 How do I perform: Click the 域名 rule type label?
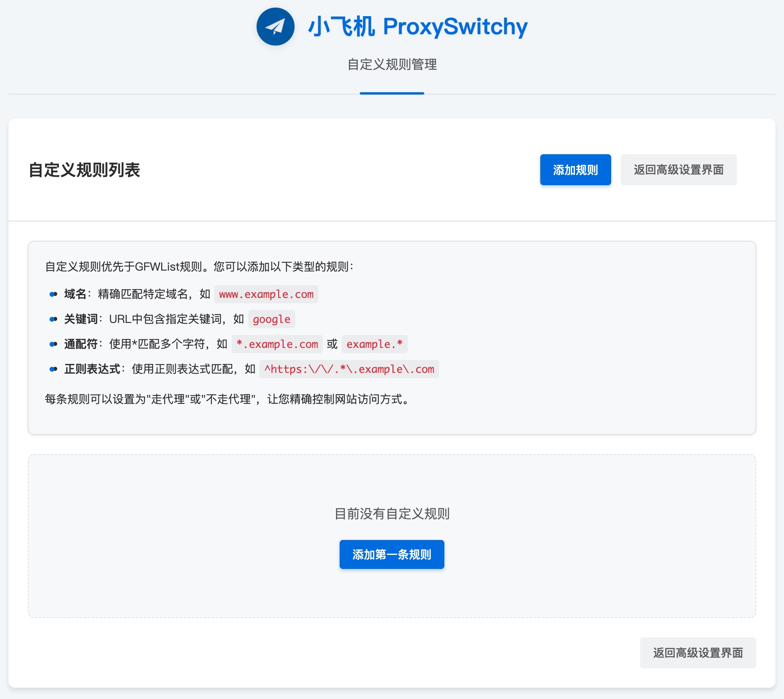[x=75, y=294]
